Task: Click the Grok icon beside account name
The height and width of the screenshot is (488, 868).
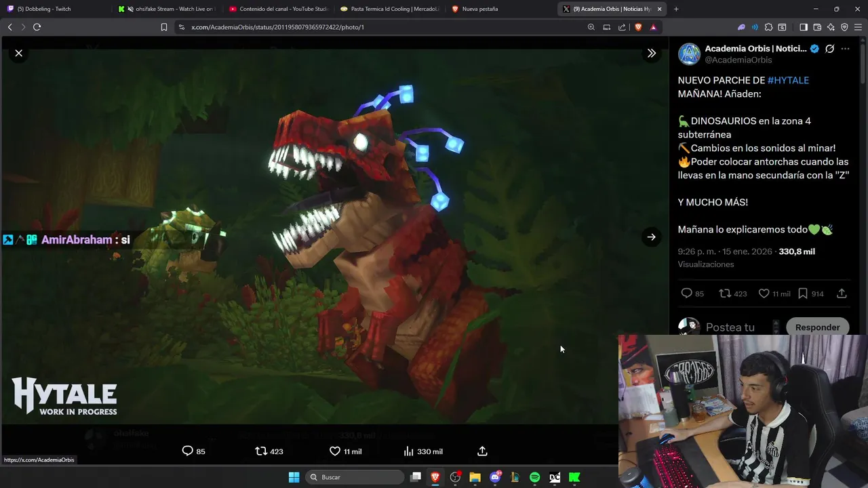Action: [x=829, y=48]
